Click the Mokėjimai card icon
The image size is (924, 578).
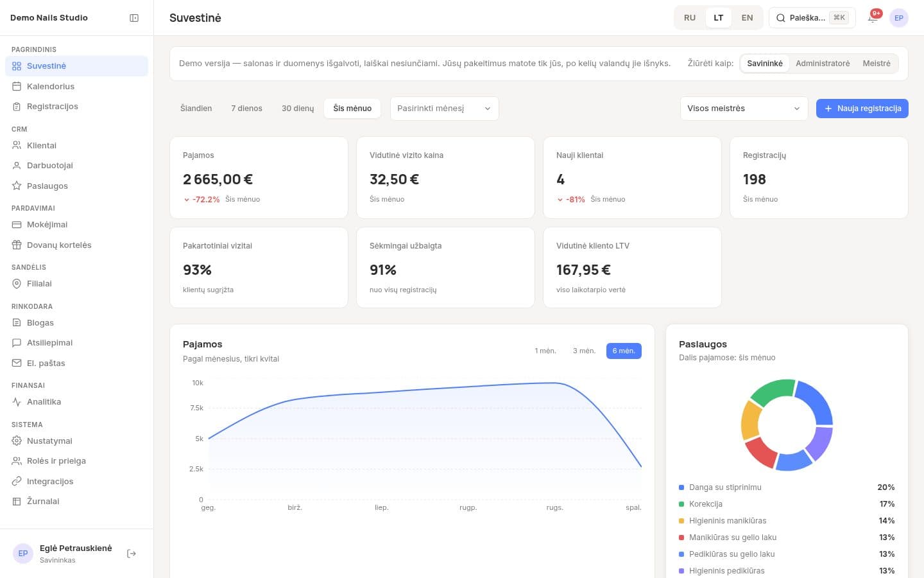[x=17, y=225]
